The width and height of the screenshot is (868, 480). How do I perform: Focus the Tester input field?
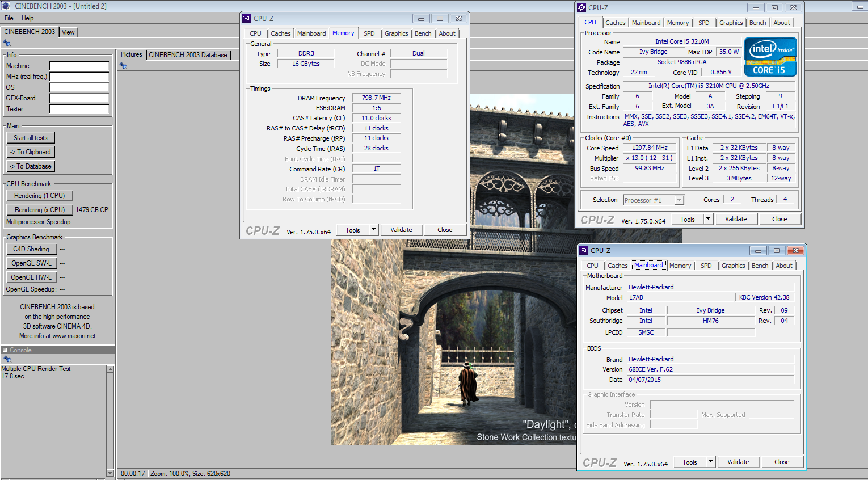[x=79, y=109]
